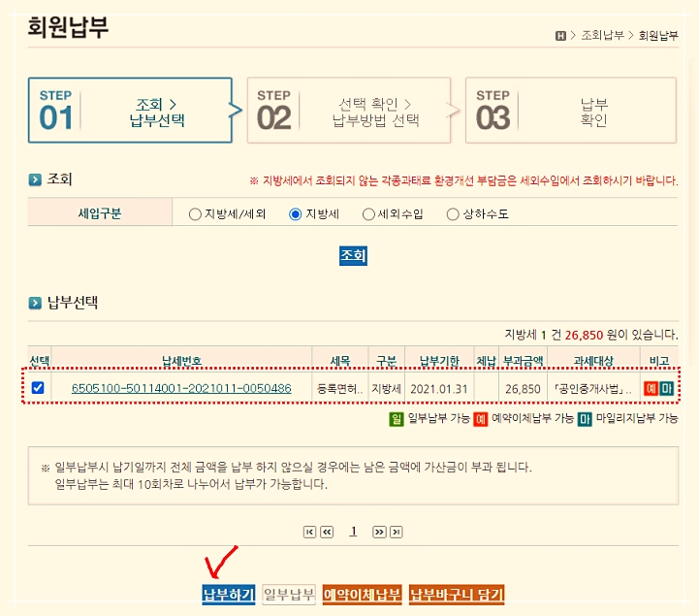This screenshot has height=616, width=699.
Task: Go to previous page pagination icon
Action: click(327, 532)
